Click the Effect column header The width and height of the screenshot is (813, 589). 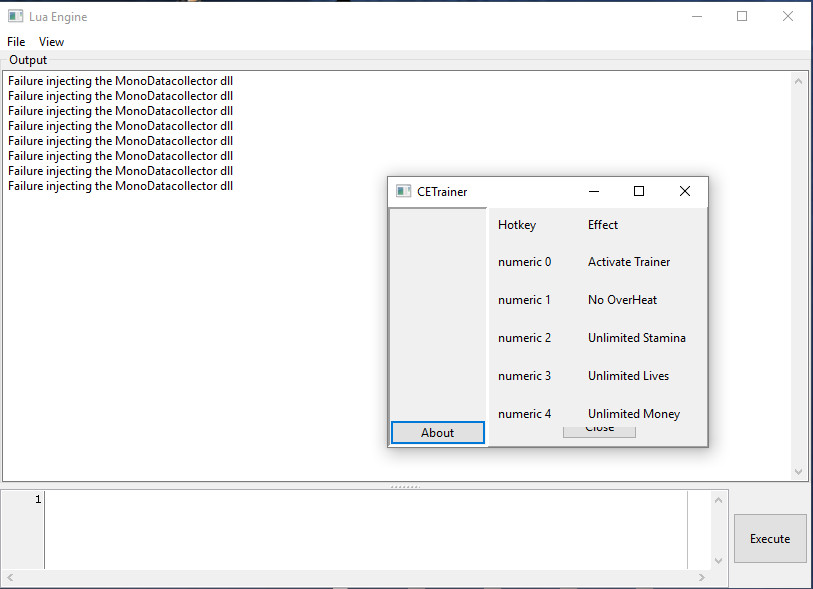602,224
